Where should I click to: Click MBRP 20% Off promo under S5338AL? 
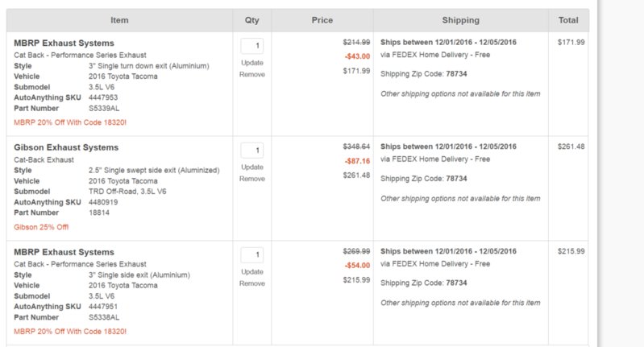[70, 332]
